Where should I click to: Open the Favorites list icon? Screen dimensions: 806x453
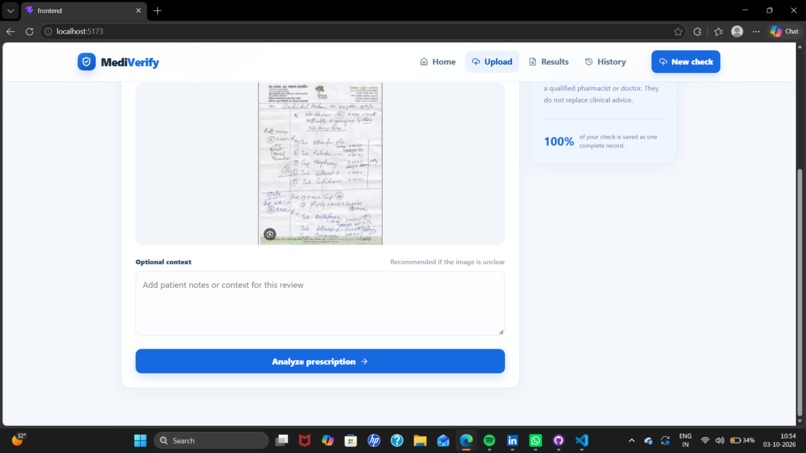tap(718, 31)
